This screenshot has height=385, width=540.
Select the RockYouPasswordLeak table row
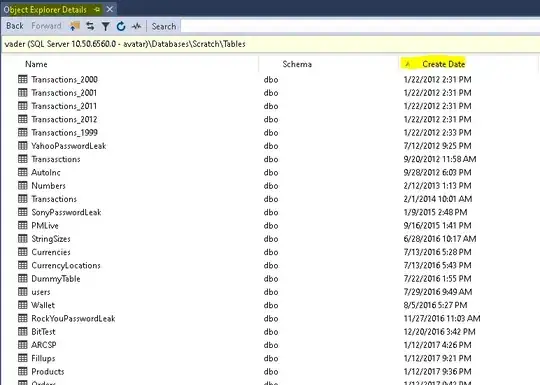click(x=270, y=319)
